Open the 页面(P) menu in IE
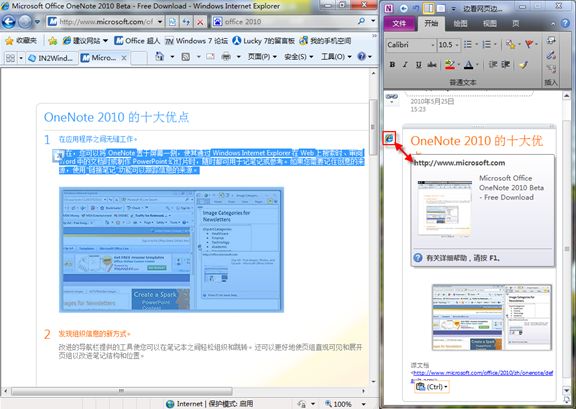 coord(262,57)
